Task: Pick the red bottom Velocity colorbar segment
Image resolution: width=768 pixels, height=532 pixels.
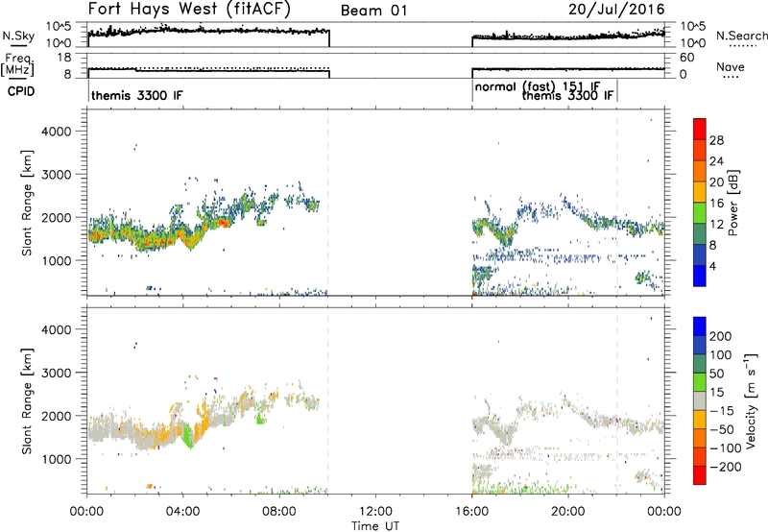Action: click(x=700, y=475)
